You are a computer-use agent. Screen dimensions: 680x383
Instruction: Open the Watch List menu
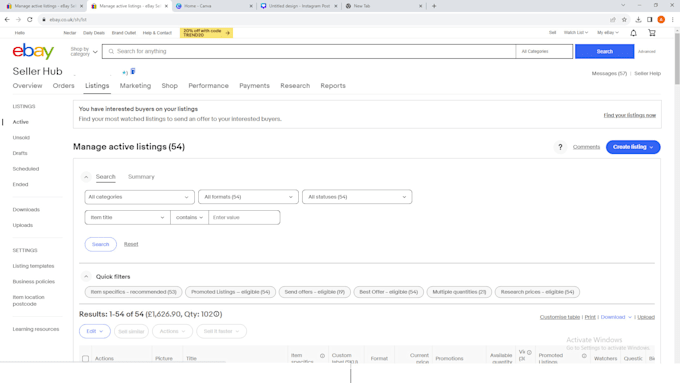[575, 33]
